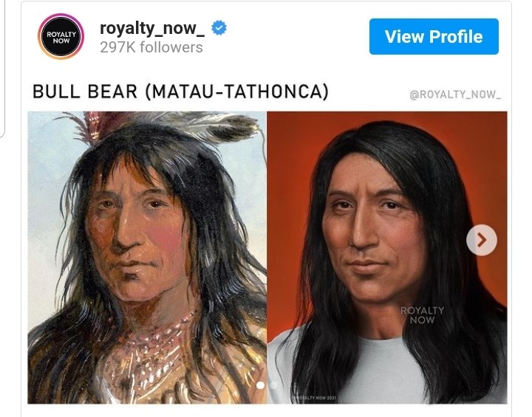The width and height of the screenshot is (532, 417).
Task: Click the BULL BEAR (MATAU-TATHONCA) title
Action: [x=180, y=92]
